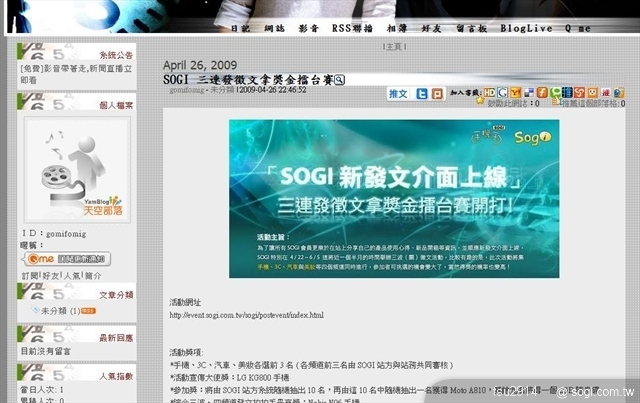Open the 網誌 menu item

(274, 28)
